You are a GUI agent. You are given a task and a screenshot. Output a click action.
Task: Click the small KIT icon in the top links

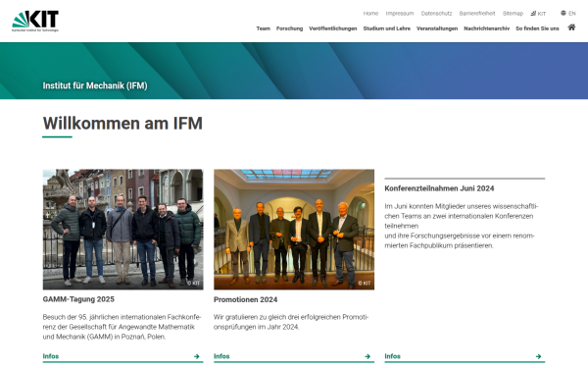pyautogui.click(x=533, y=14)
